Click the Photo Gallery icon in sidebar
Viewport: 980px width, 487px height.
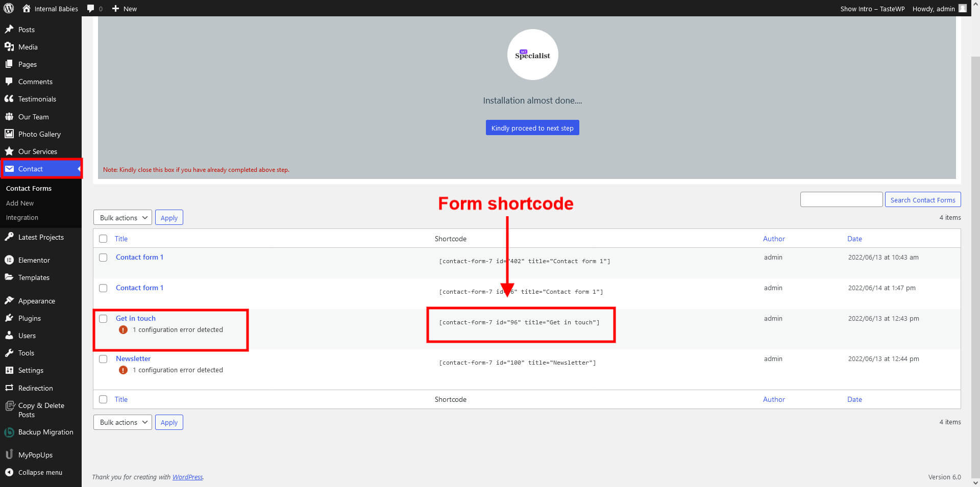9,134
